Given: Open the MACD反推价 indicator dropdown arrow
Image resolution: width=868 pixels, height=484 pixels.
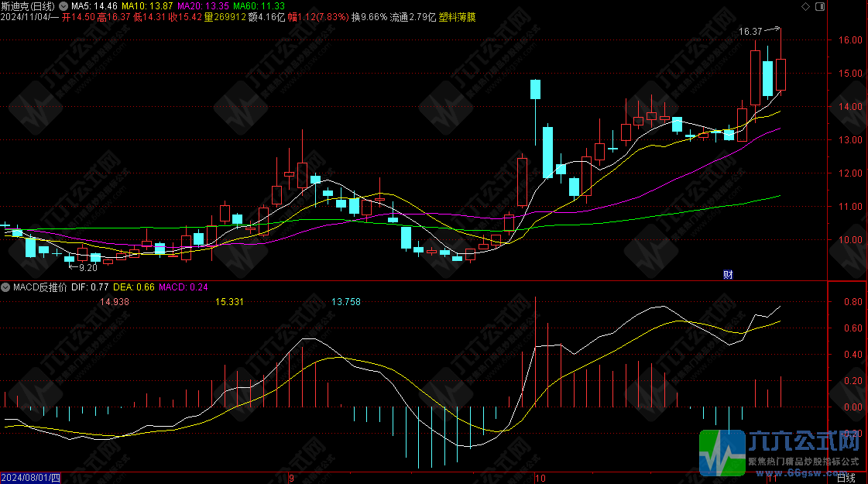Looking at the screenshot, I should (6, 287).
